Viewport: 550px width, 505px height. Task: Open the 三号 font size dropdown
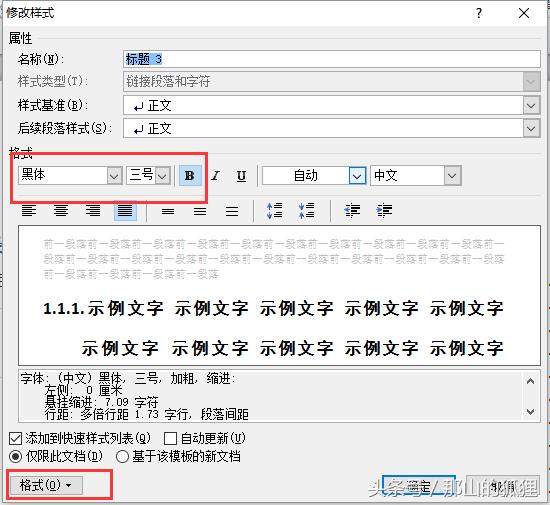[x=163, y=175]
